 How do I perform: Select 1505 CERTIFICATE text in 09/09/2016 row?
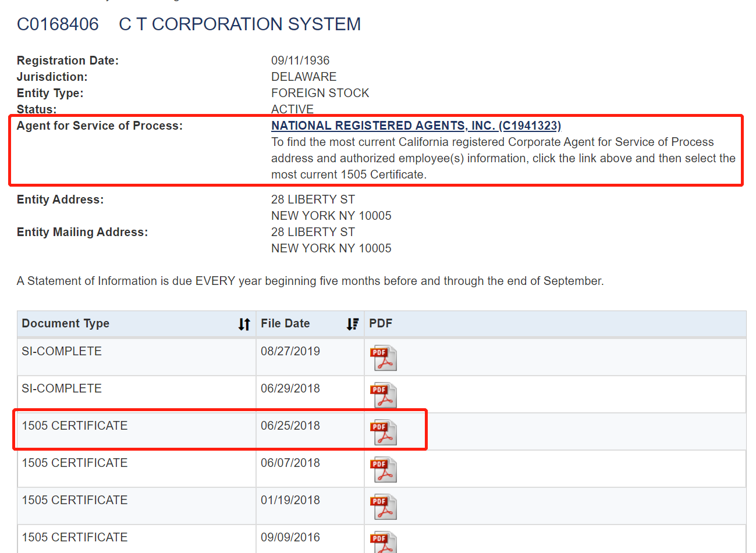[x=74, y=537]
